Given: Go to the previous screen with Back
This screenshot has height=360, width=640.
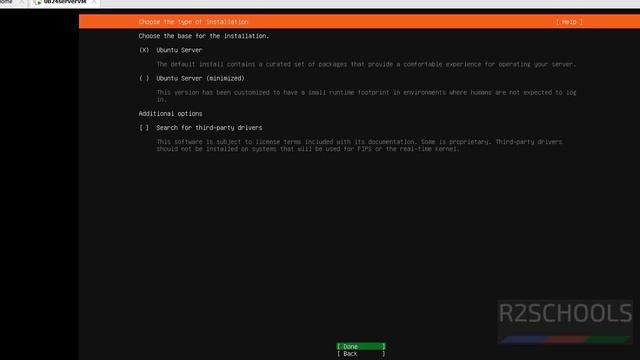Looking at the screenshot, I should point(361,354).
